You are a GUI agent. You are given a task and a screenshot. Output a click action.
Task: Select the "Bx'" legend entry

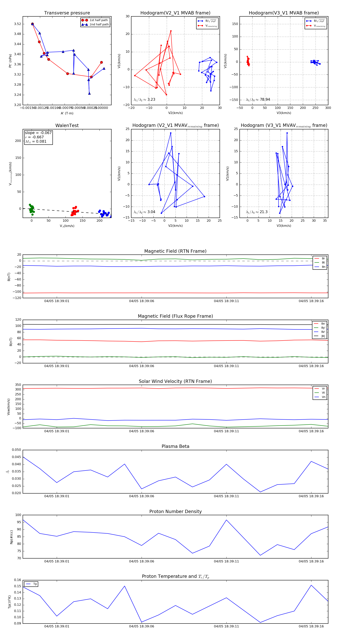pyautogui.click(x=320, y=324)
